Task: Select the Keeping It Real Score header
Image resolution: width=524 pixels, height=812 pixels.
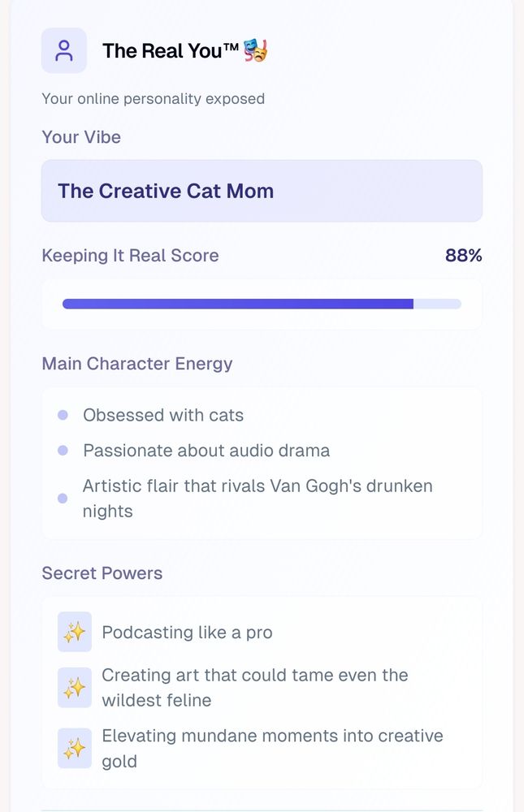Action: click(130, 255)
